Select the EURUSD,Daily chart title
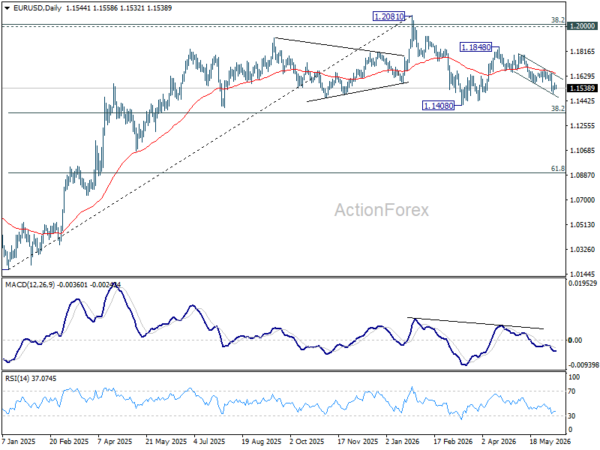 point(37,8)
